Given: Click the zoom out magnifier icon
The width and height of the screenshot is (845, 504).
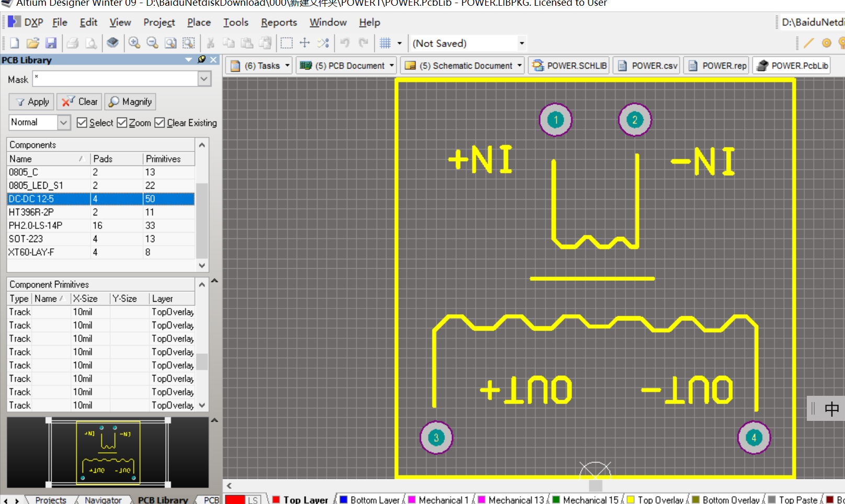Looking at the screenshot, I should coord(152,43).
